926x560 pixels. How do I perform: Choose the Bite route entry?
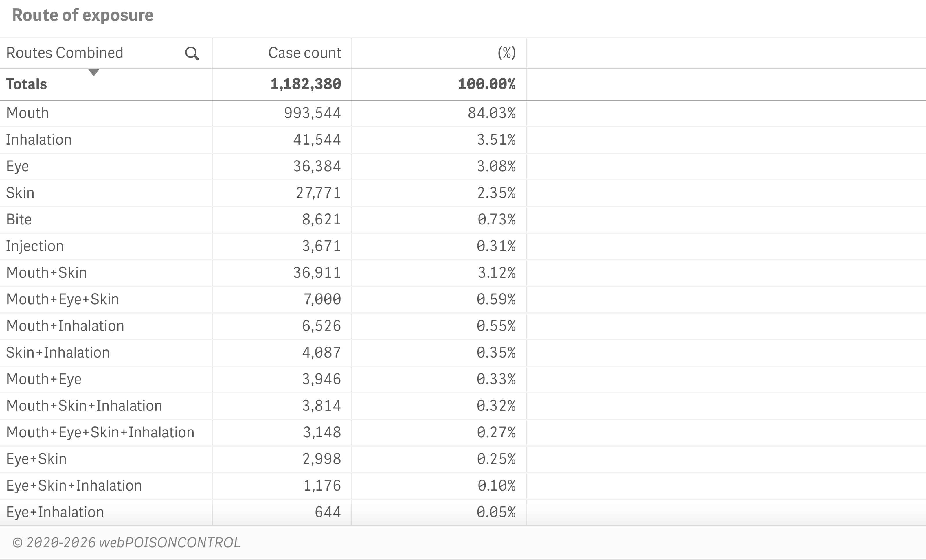coord(19,220)
